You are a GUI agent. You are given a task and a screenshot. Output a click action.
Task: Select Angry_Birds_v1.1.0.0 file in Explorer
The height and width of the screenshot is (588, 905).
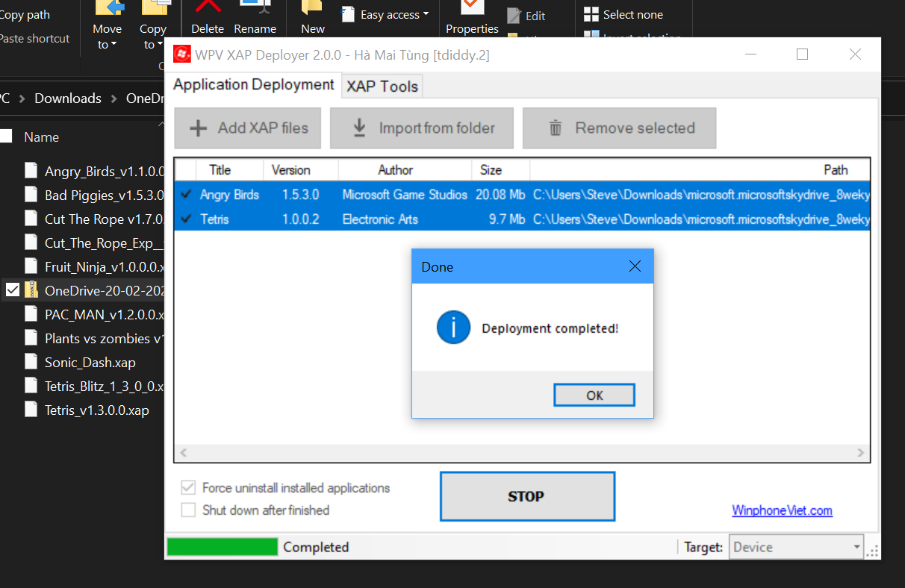pyautogui.click(x=94, y=171)
